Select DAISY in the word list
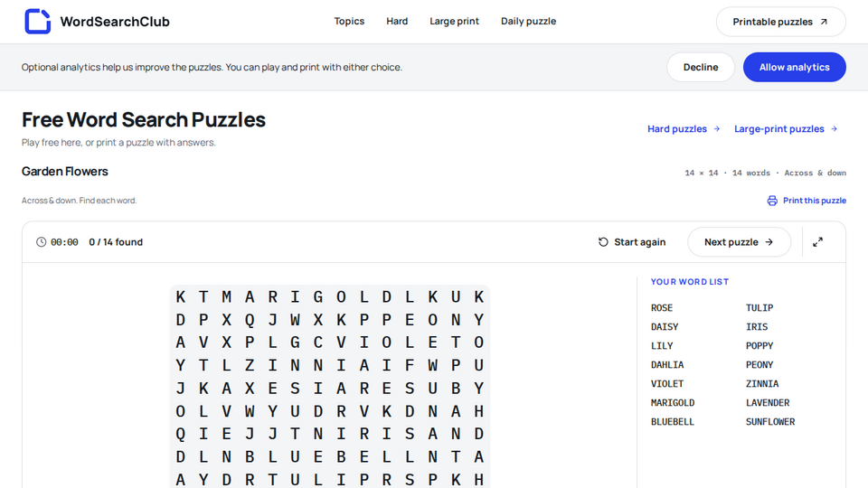The image size is (868, 488). (665, 326)
